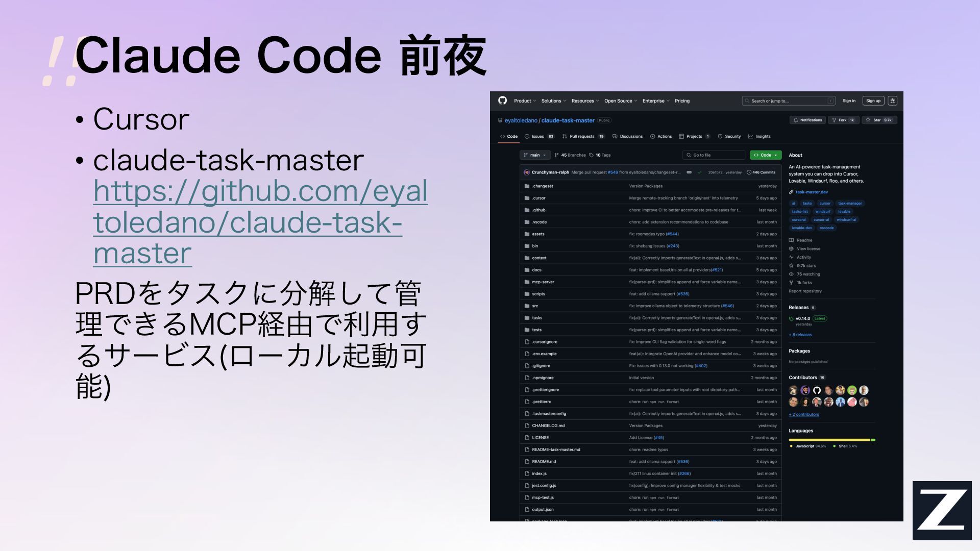The height and width of the screenshot is (551, 980).
Task: Open the LICENSE file
Action: tap(540, 438)
